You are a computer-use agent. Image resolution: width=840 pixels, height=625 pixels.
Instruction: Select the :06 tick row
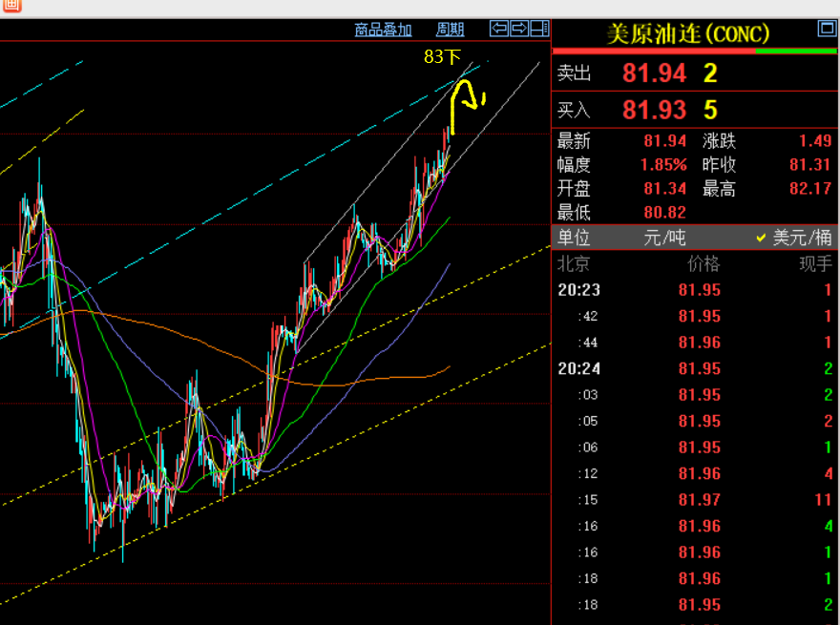tap(695, 448)
